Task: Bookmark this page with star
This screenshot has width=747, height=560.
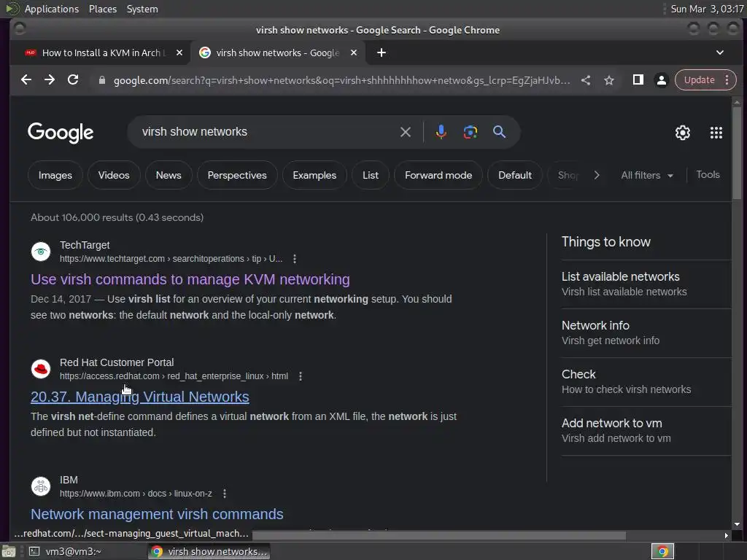Action: click(609, 80)
